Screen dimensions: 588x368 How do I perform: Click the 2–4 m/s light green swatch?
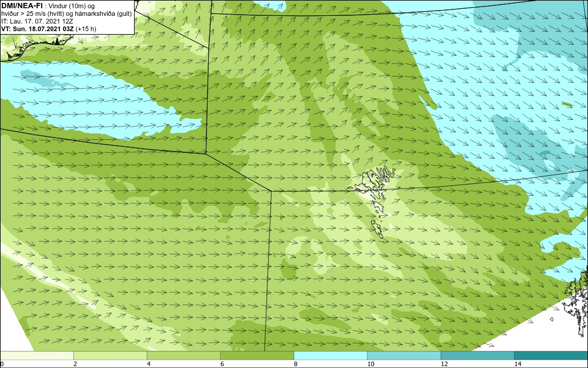click(111, 356)
